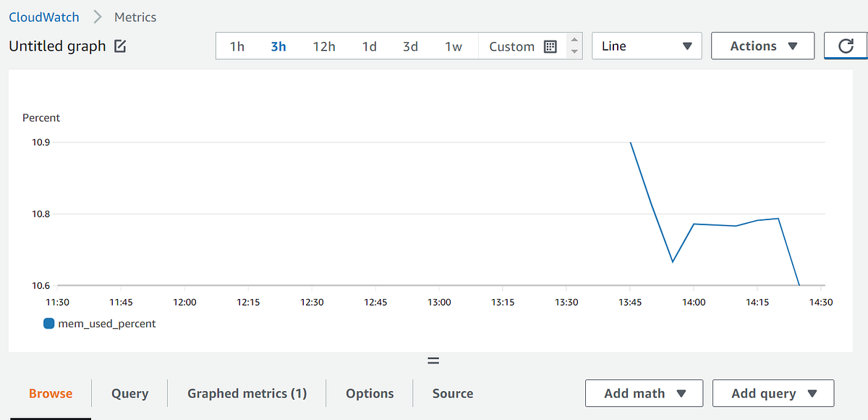Open the Graphed metrics (1) tab
This screenshot has width=868, height=420.
(x=247, y=393)
